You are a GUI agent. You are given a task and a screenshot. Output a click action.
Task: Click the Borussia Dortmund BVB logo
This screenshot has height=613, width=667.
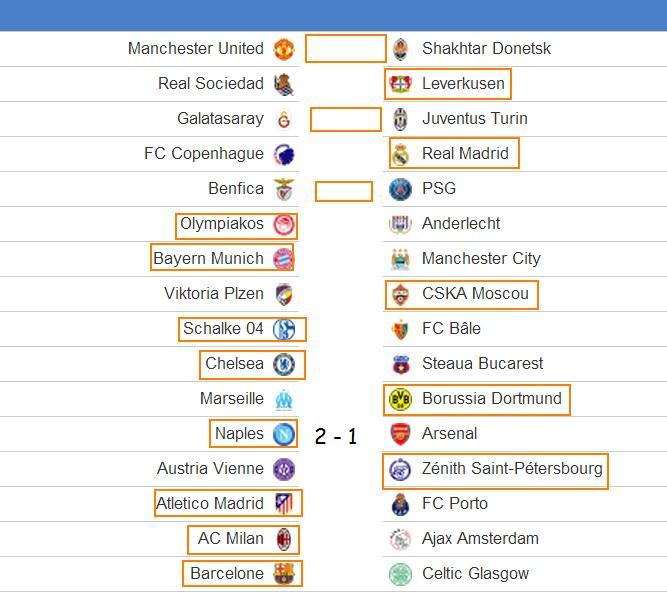point(400,399)
